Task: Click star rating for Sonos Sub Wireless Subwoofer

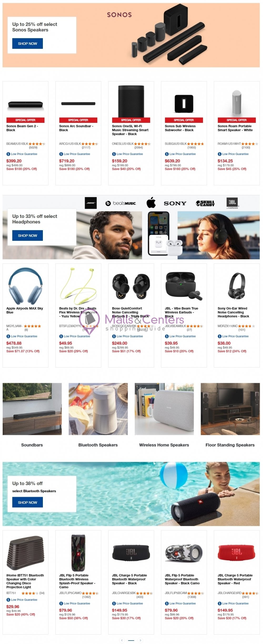Action: tap(195, 144)
